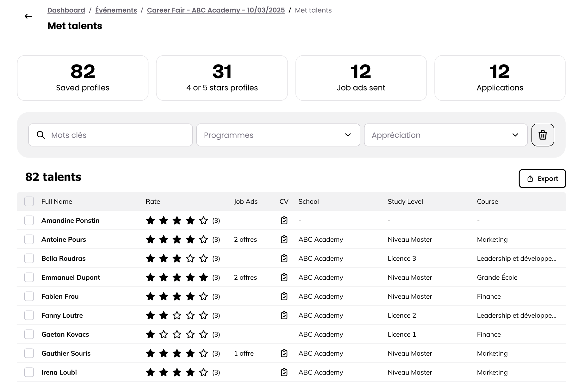Viewport: 578px width, 392px height.
Task: Check the box next to Irena Loubi
Action: tap(29, 372)
